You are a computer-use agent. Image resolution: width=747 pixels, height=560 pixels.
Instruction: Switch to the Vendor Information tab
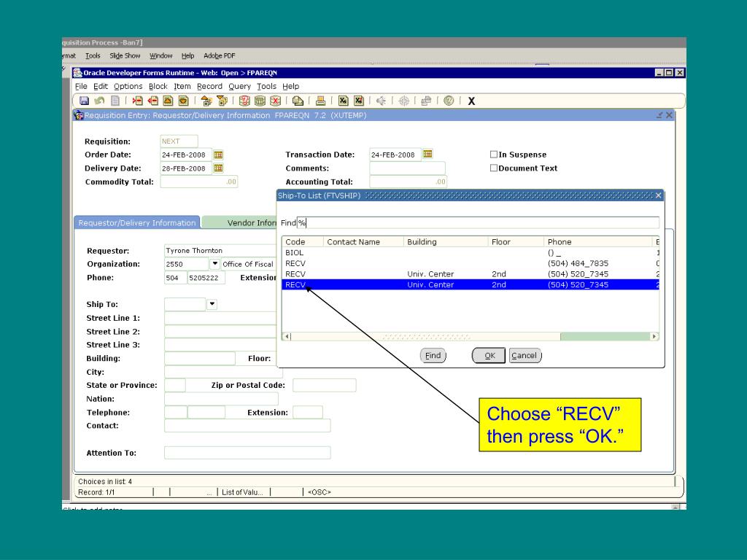(x=239, y=223)
